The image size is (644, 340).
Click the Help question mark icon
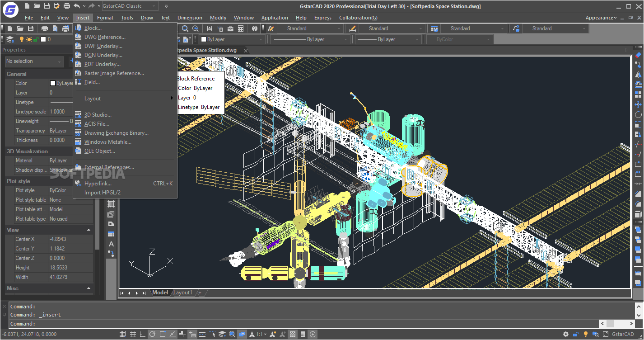point(255,28)
